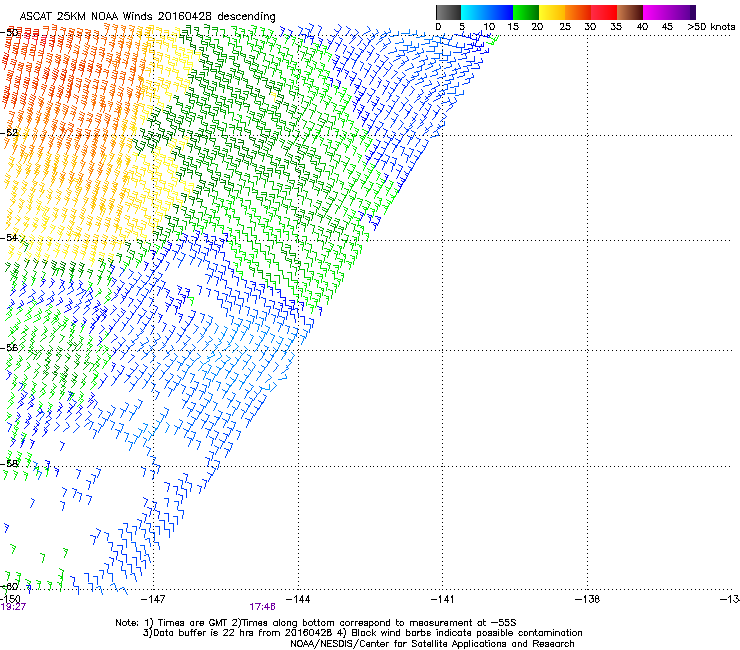Viewport: 740px width, 650px height.
Task: Click the brown 35-40 knots legend segment
Action: [630, 12]
